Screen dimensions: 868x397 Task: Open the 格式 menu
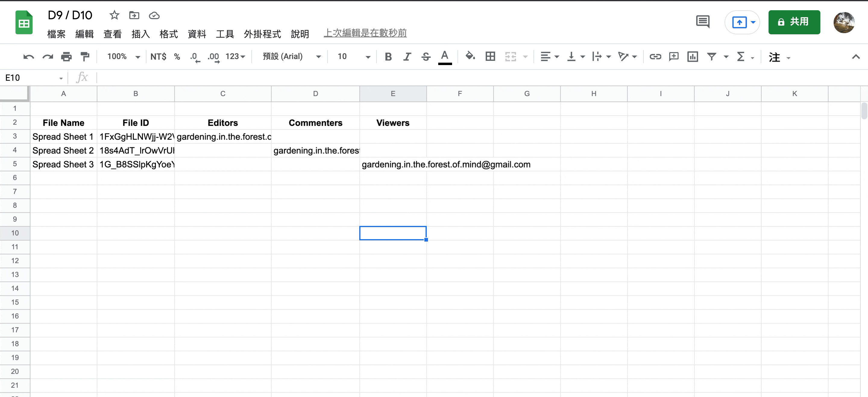click(x=168, y=34)
